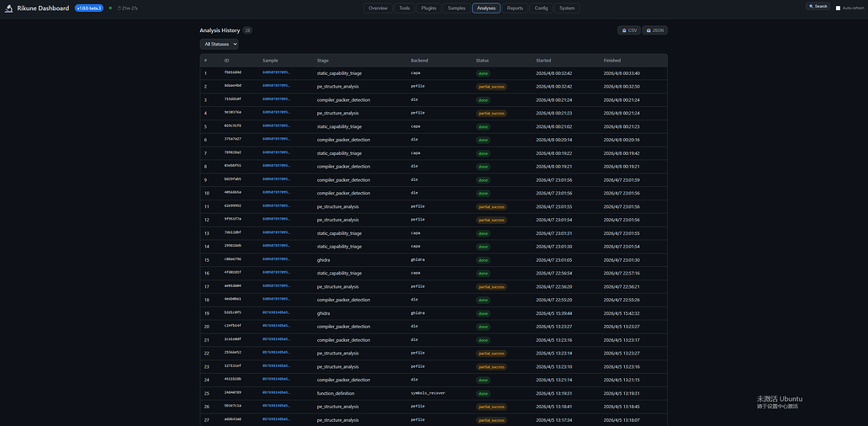Click function_definition stage in row 25
Image resolution: width=868 pixels, height=426 pixels.
336,393
